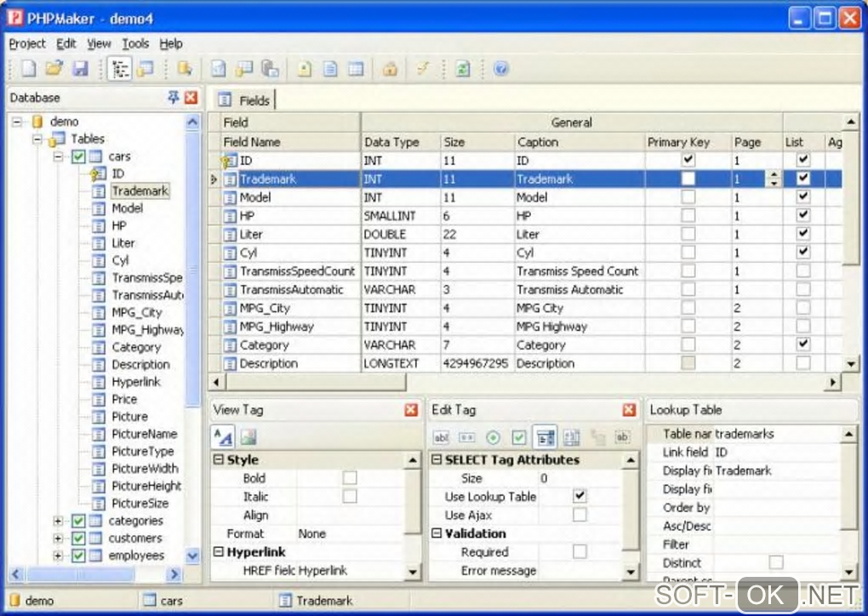This screenshot has height=616, width=868.
Task: Enable Italic style checkbox
Action: pyautogui.click(x=349, y=496)
